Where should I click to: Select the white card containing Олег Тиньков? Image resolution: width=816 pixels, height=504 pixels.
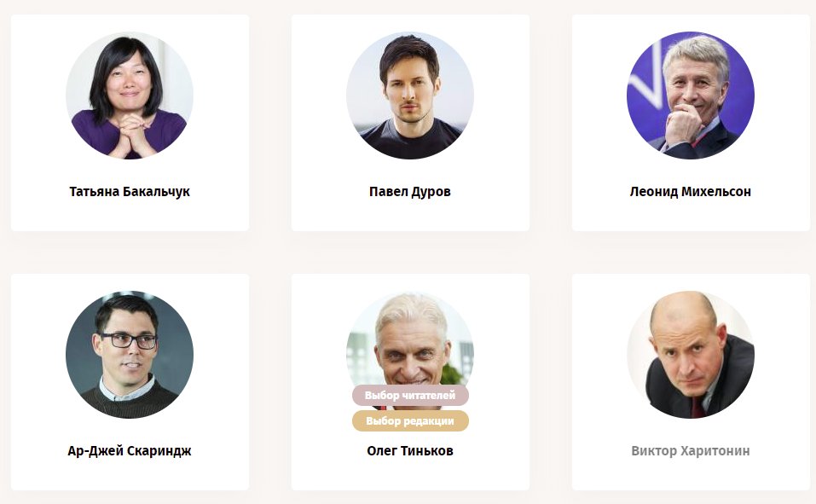(410, 382)
